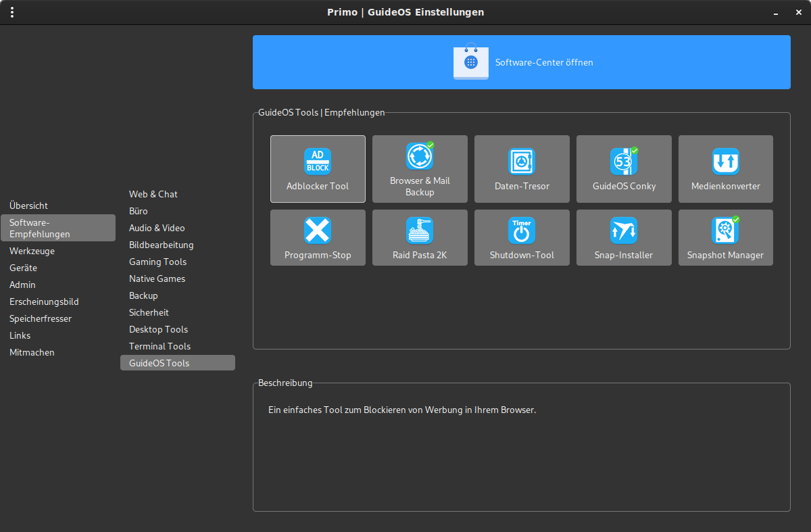This screenshot has width=811, height=532.
Task: Select the Snapshot Manager tool
Action: (x=726, y=231)
